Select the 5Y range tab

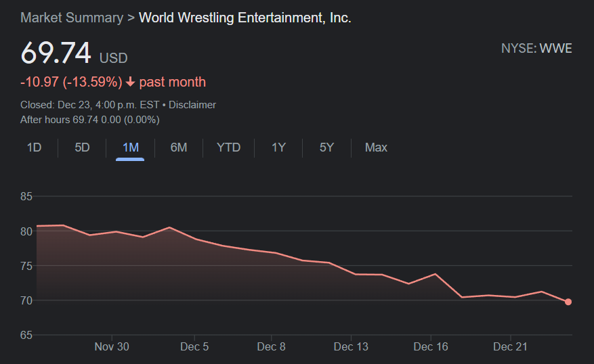point(326,147)
